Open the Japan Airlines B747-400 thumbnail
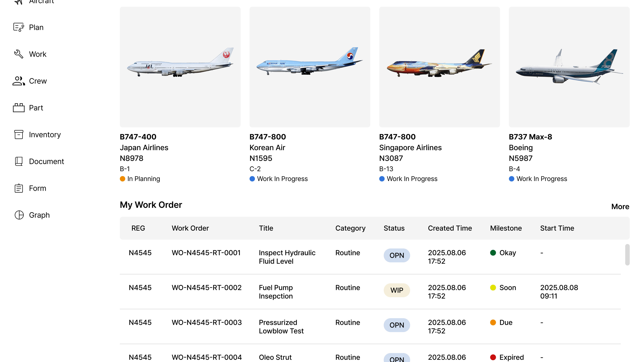Viewport: 644px width, 362px height. pyautogui.click(x=180, y=67)
